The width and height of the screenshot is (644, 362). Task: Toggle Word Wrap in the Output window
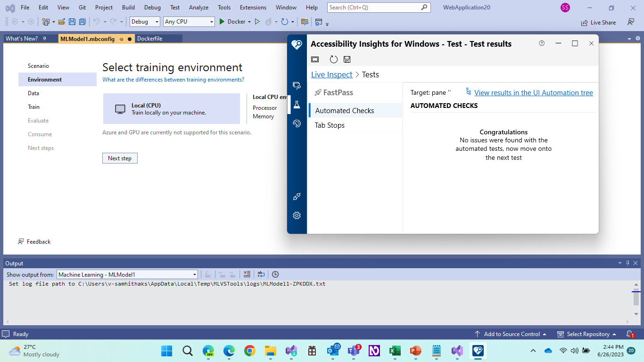[261, 274]
